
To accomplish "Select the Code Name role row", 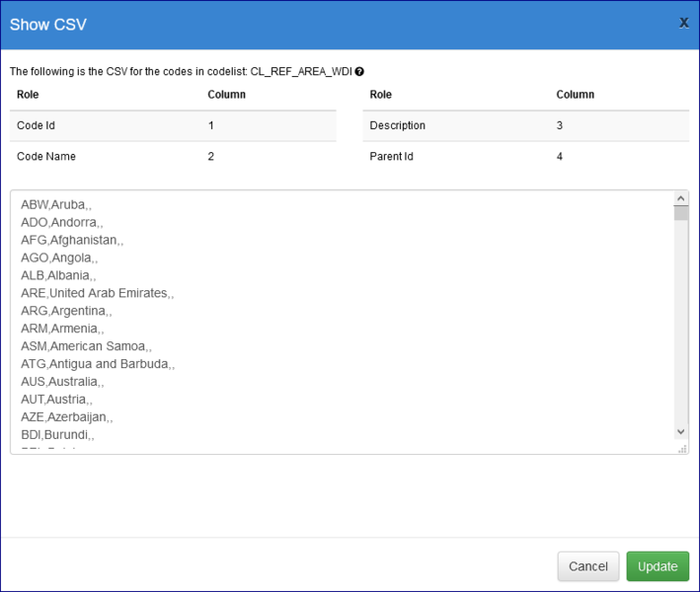I will pyautogui.click(x=46, y=156).
